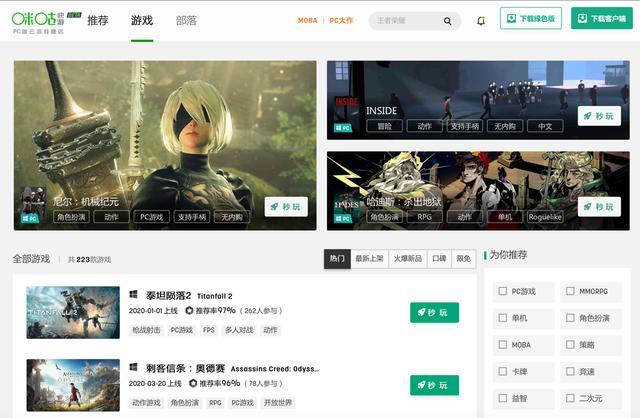Click the 多人对战 tag under 泰坦陨落2
This screenshot has width=640, height=418.
[239, 330]
